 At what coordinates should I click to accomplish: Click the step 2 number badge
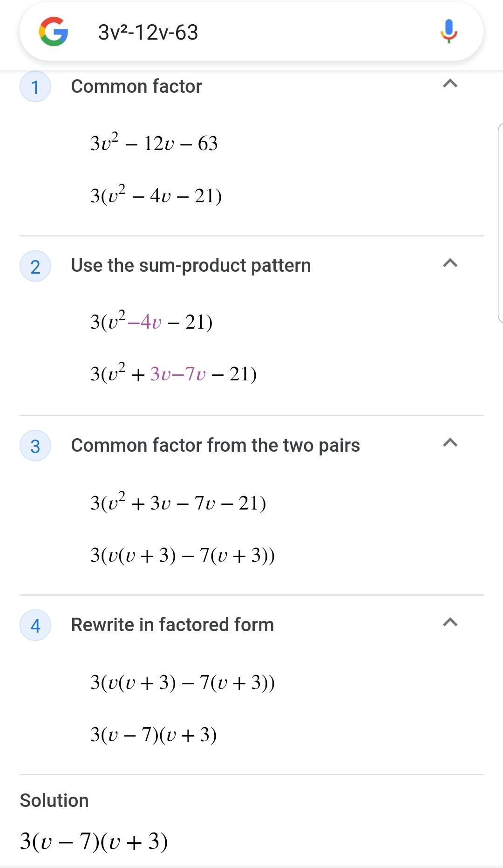(35, 266)
